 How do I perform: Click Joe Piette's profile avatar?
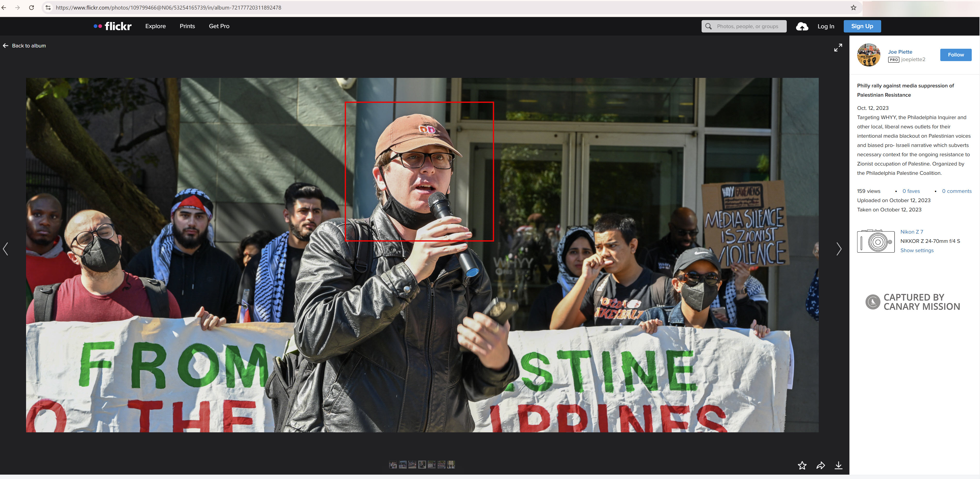pyautogui.click(x=869, y=55)
